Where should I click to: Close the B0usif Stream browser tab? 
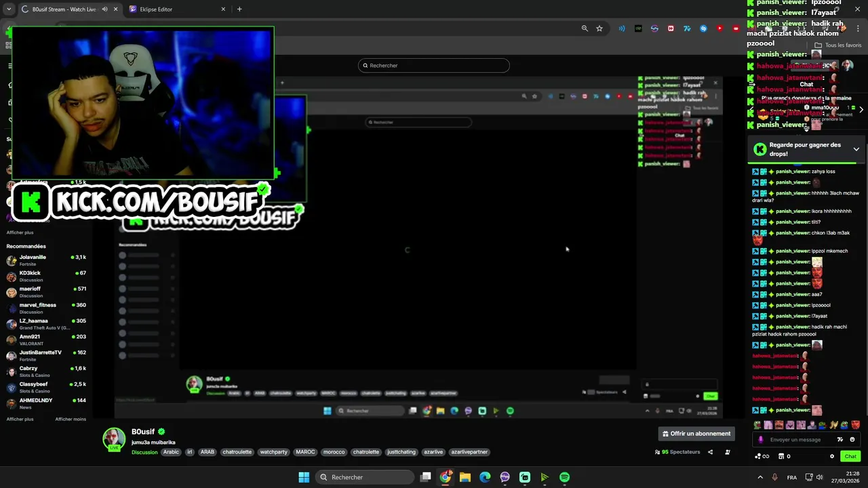(x=115, y=9)
